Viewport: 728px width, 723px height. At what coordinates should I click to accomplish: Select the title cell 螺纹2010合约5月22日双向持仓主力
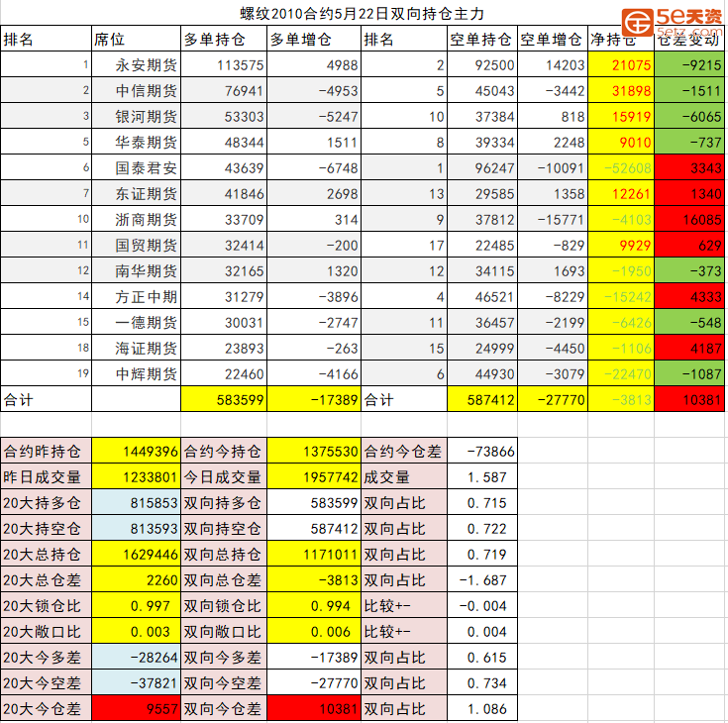[x=363, y=14]
